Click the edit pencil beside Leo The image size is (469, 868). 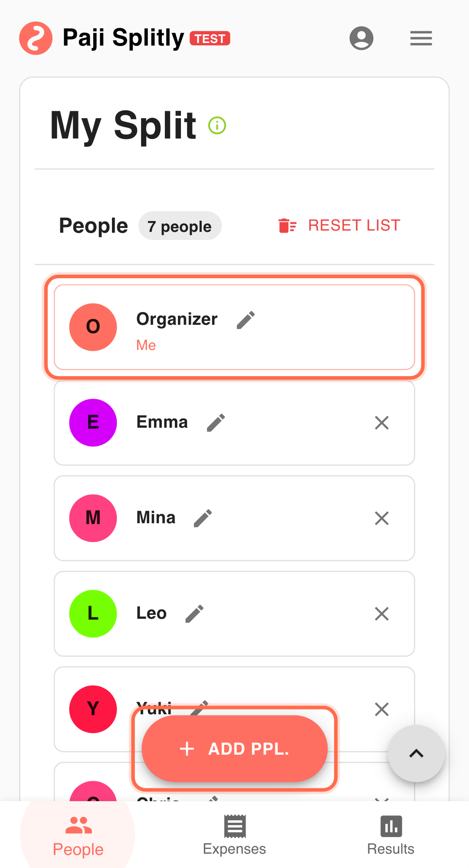click(194, 614)
